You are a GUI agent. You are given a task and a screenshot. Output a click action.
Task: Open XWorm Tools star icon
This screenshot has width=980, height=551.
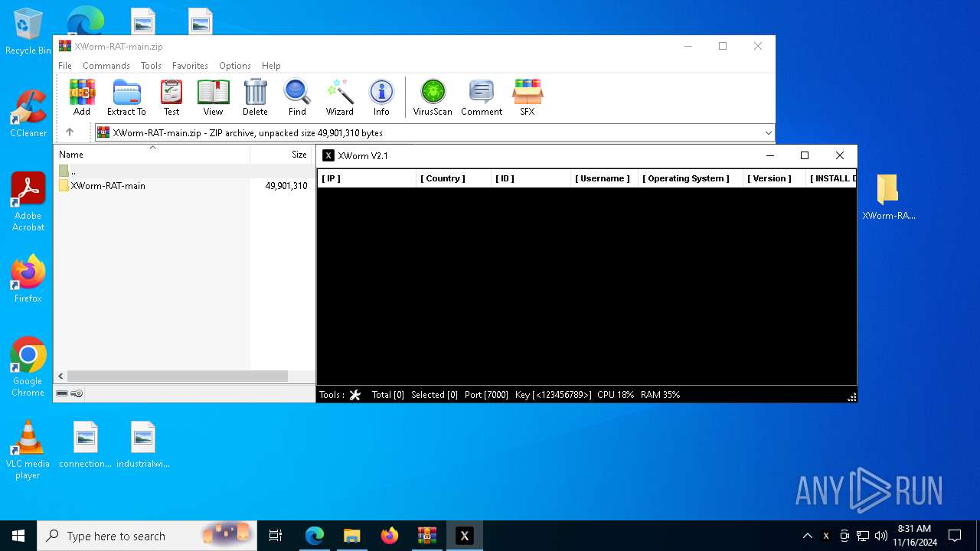pos(354,395)
